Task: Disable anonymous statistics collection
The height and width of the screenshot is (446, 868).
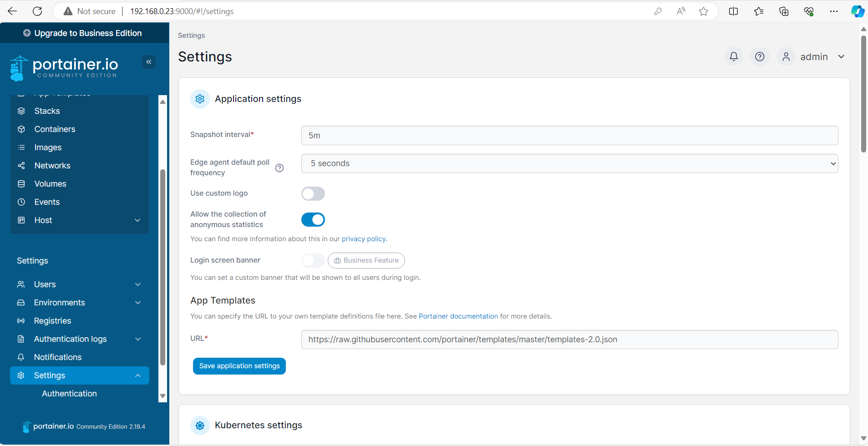Action: [313, 219]
